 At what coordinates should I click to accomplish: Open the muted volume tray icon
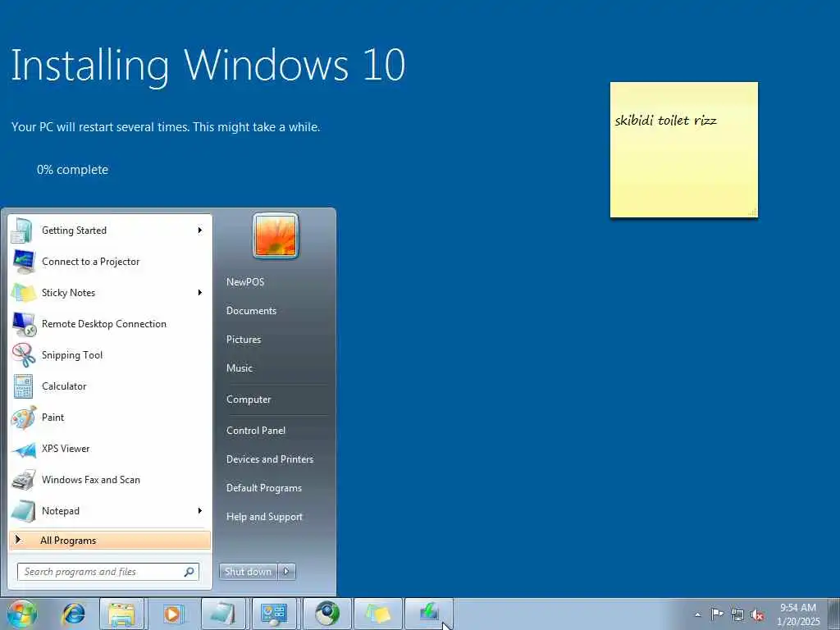point(757,615)
